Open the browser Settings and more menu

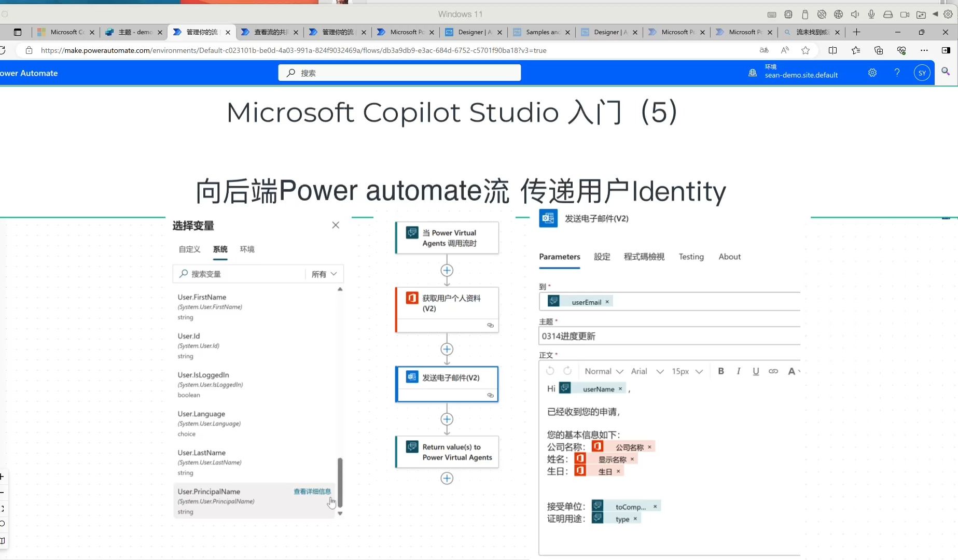point(924,50)
